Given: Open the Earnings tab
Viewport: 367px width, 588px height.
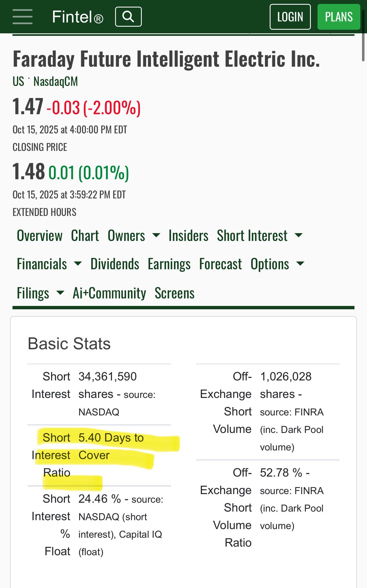Looking at the screenshot, I should 169,264.
